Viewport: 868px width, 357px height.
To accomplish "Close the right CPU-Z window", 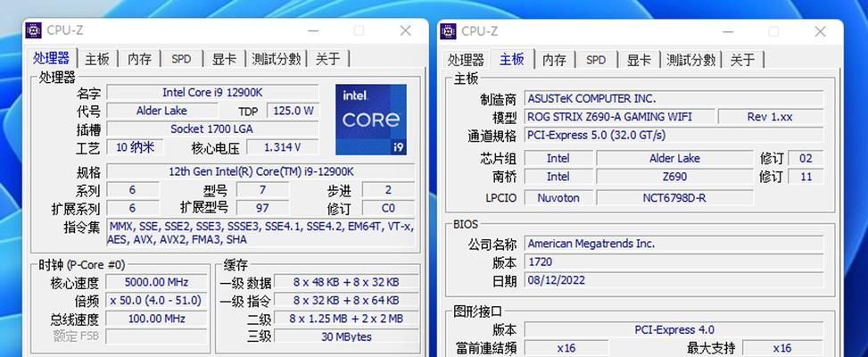I will 821,31.
